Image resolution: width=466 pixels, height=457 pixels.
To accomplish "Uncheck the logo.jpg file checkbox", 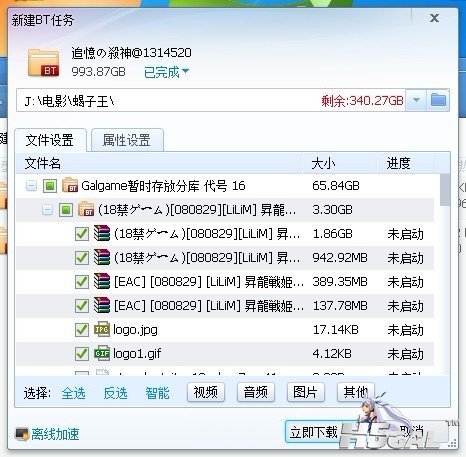I will coord(82,330).
